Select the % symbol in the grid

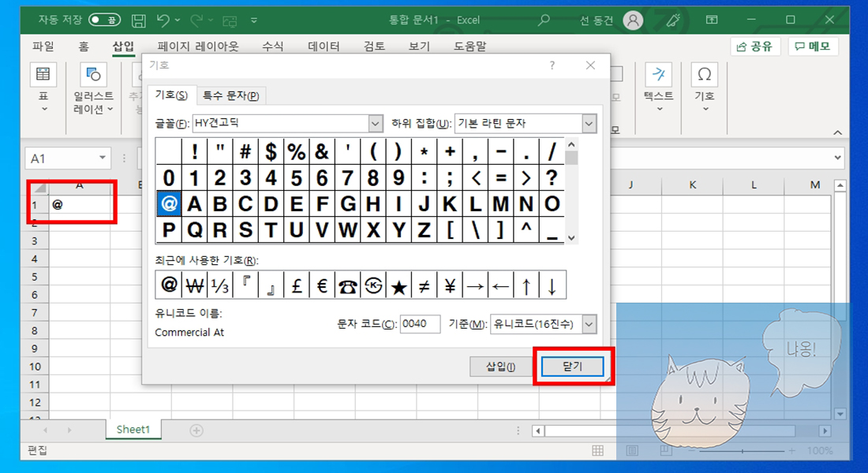(x=296, y=151)
